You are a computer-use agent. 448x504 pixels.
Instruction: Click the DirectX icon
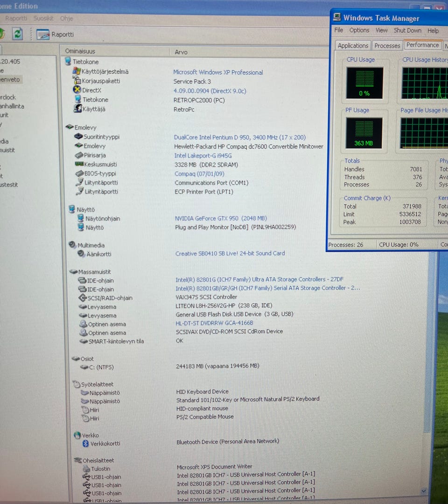point(77,90)
